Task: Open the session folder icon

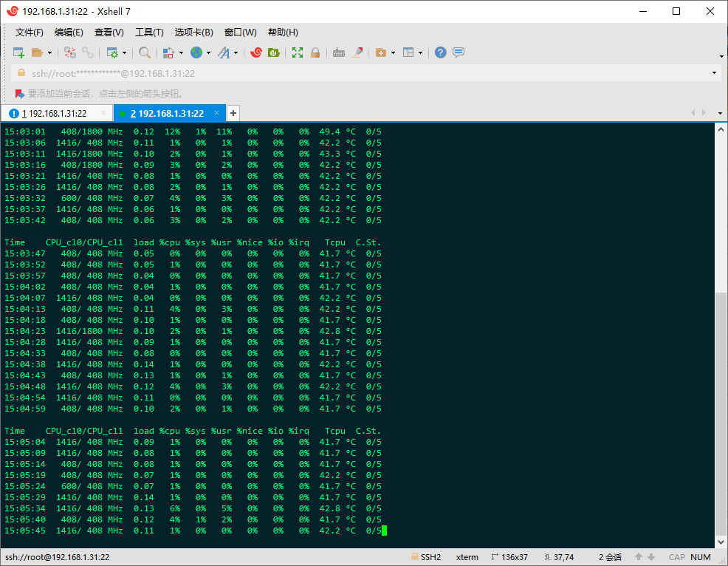Action: 37,52
